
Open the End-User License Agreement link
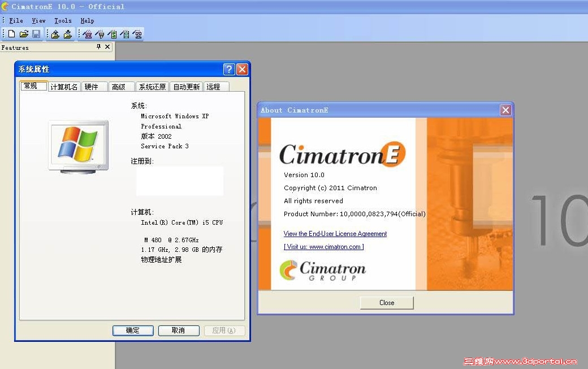pos(335,234)
